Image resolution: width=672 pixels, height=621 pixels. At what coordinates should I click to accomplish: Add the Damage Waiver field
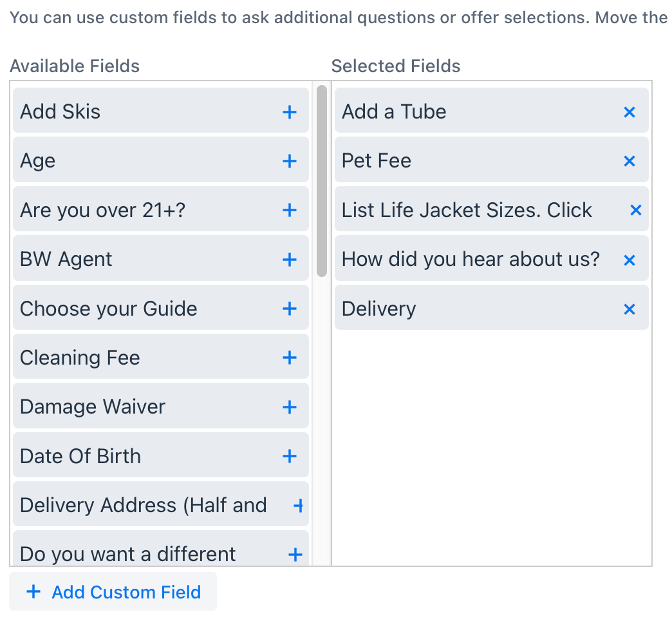[x=290, y=407]
